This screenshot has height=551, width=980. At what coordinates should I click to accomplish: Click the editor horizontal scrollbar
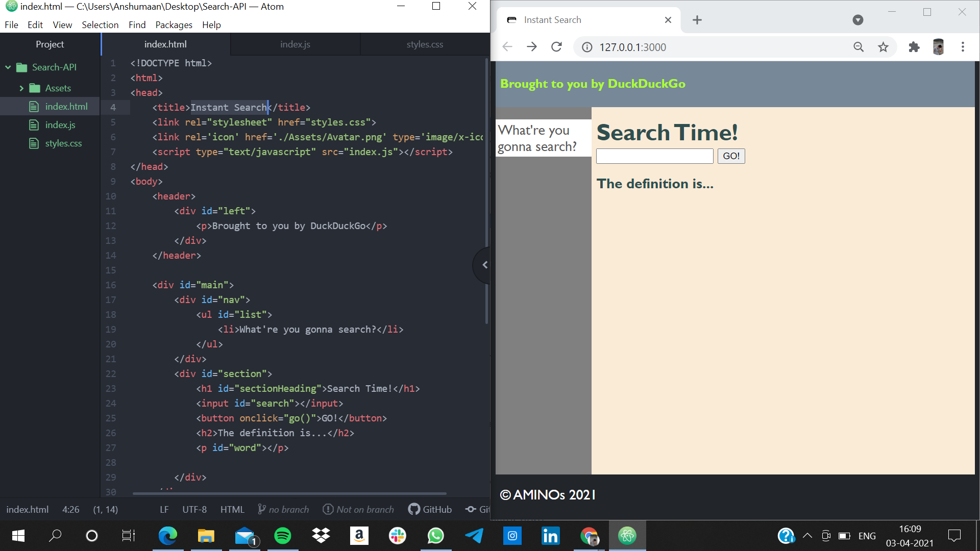(289, 493)
